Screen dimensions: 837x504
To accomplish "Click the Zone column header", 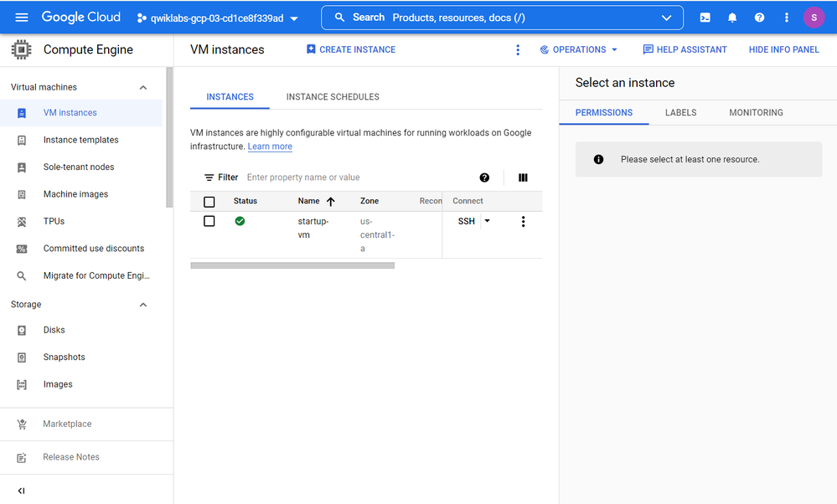I will 369,201.
